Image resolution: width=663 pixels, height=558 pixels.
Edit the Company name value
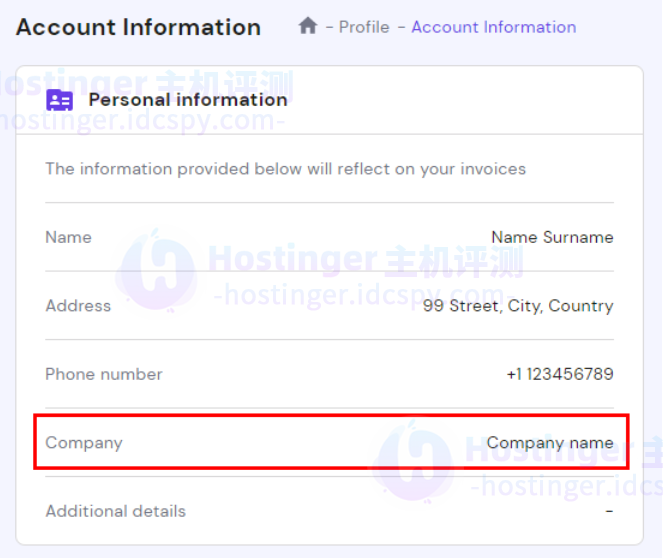[550, 442]
